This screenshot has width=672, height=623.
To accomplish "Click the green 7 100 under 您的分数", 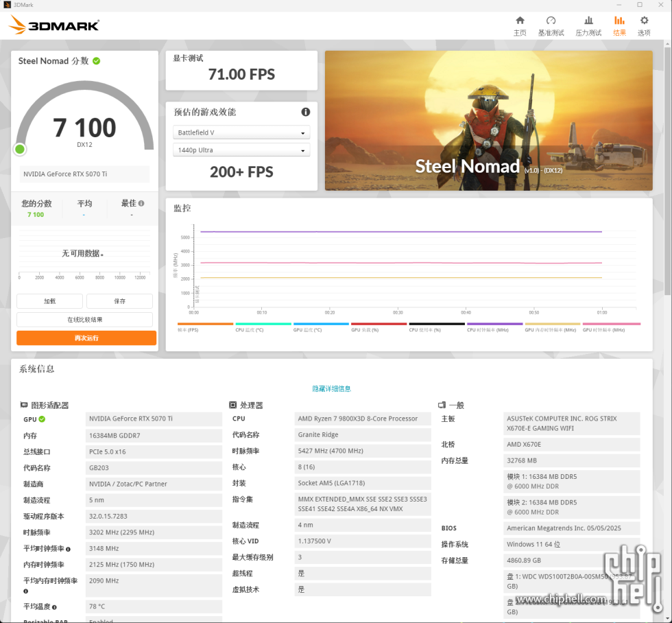I will click(36, 214).
